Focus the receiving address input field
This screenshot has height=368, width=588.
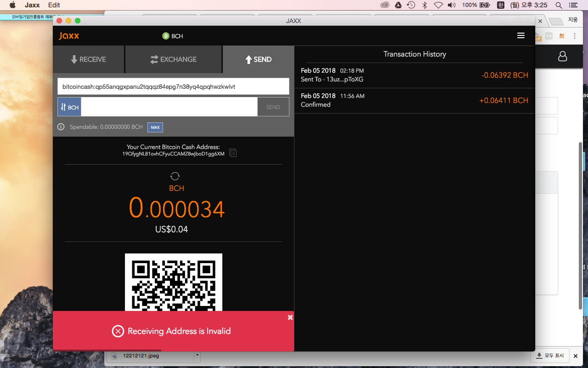tap(173, 86)
